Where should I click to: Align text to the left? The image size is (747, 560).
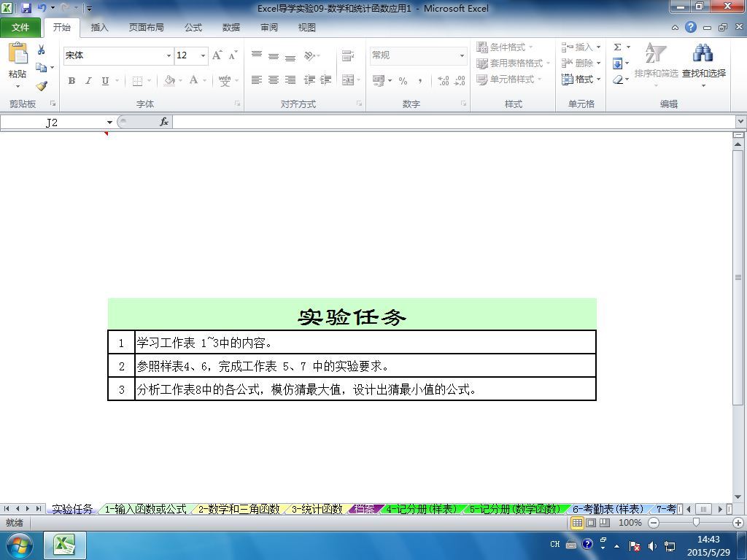[257, 80]
